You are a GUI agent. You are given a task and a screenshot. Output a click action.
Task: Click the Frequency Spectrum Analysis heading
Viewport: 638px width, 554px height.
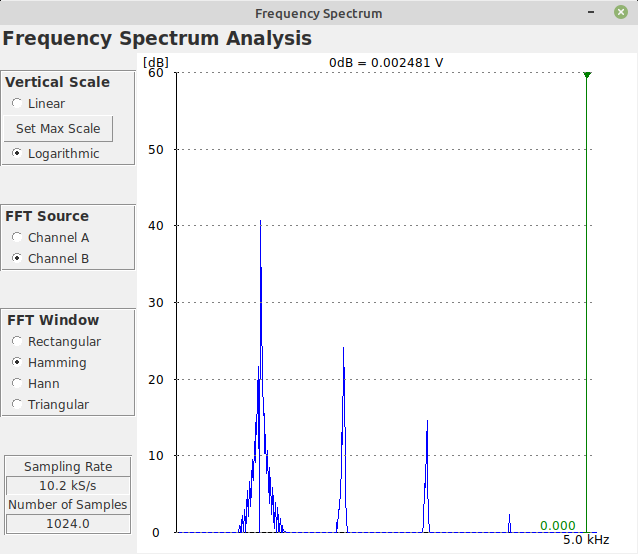[157, 39]
